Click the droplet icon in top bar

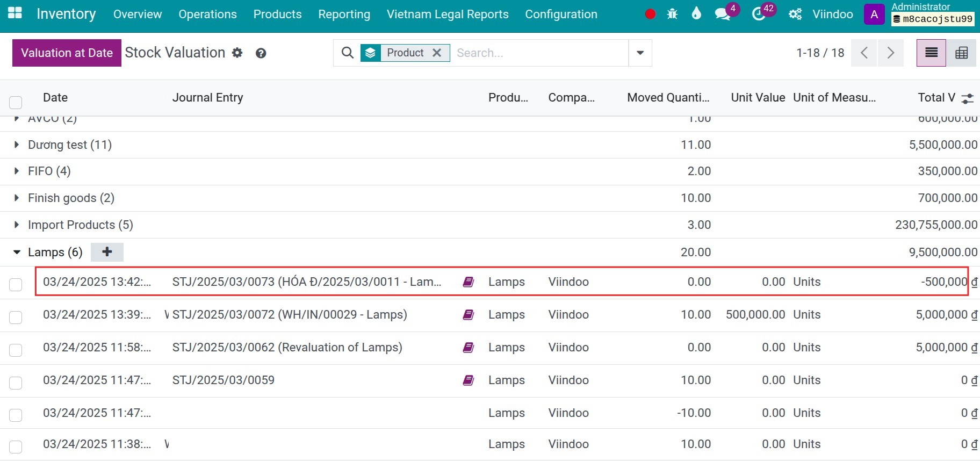click(x=696, y=13)
